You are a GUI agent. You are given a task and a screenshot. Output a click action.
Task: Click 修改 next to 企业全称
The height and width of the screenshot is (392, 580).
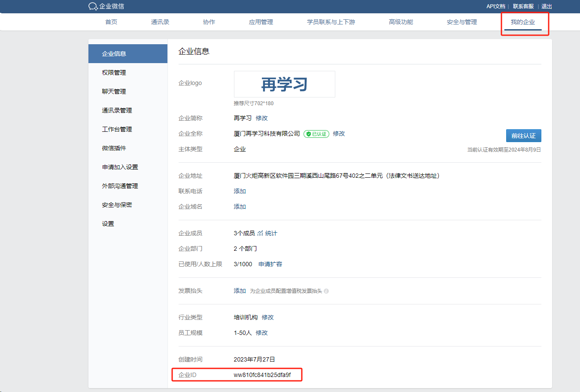point(339,134)
